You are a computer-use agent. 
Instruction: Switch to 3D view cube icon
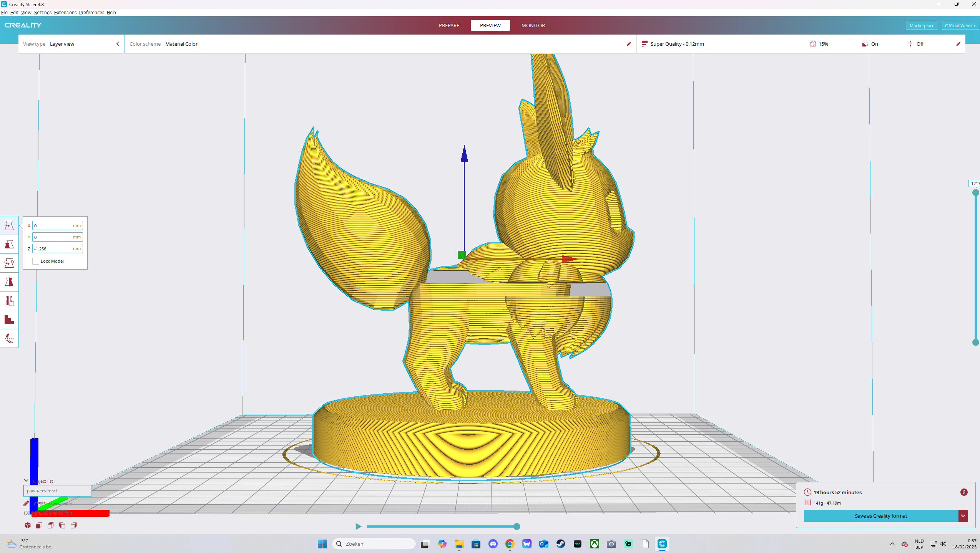click(28, 525)
